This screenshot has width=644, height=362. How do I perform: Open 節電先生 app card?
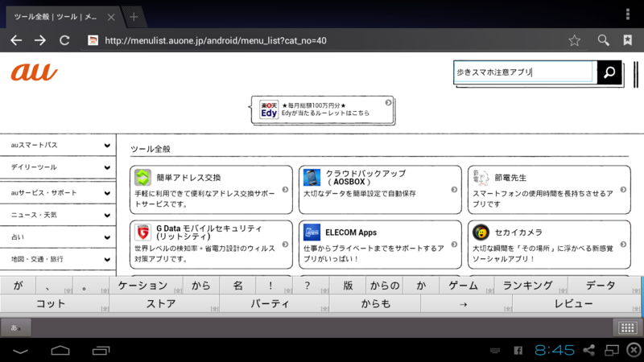549,190
